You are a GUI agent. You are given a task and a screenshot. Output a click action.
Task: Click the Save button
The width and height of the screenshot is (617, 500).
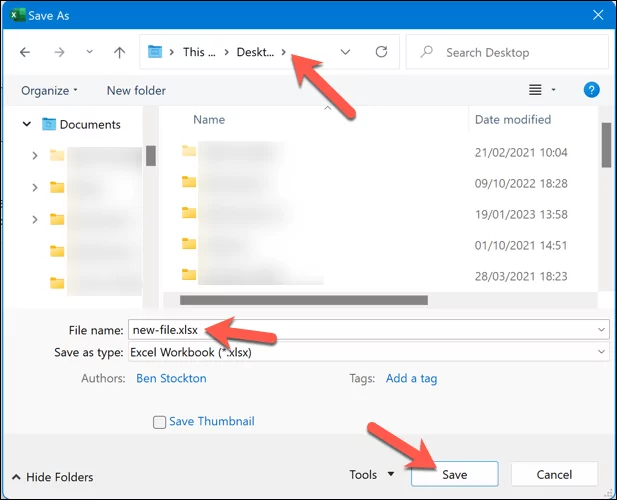tap(454, 474)
